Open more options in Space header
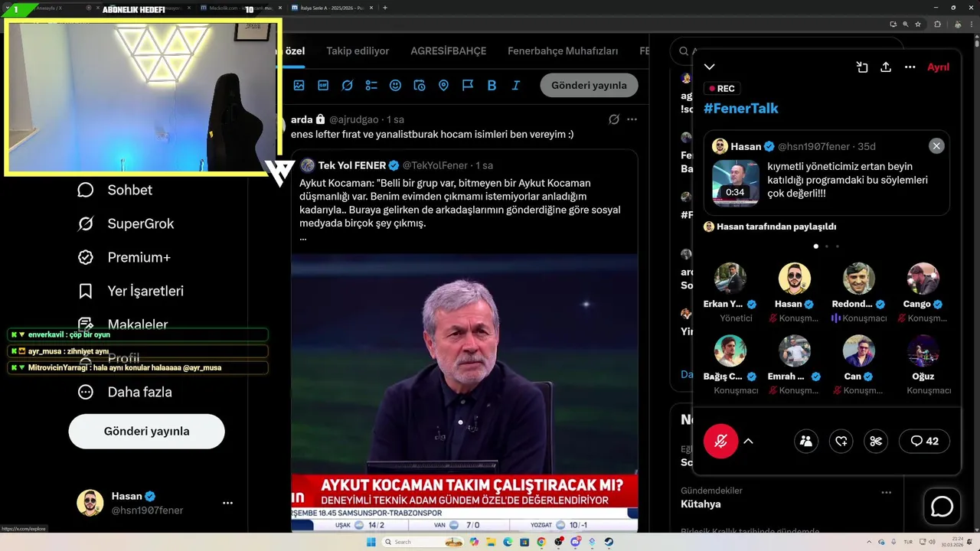This screenshot has height=551, width=980. tap(910, 67)
